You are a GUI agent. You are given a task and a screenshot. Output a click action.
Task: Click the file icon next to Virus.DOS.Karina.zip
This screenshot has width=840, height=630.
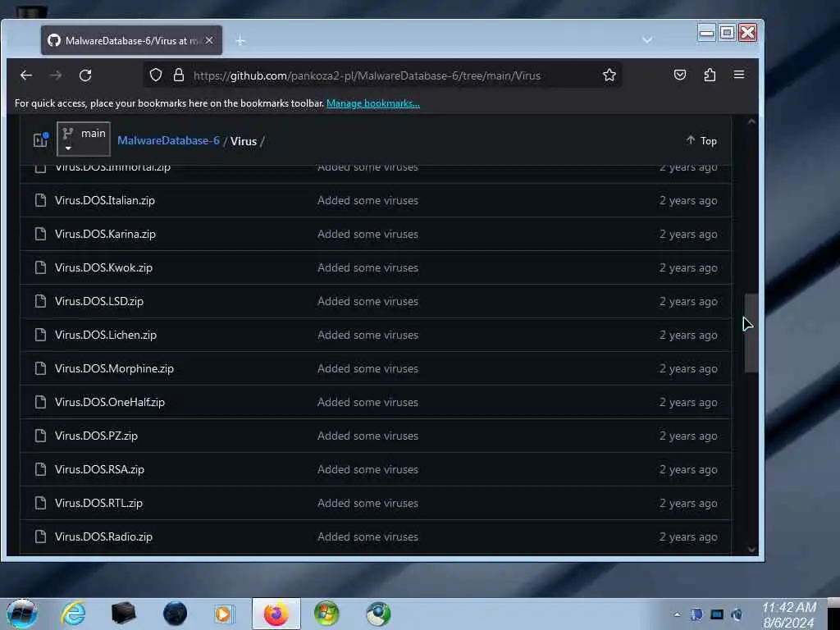click(40, 234)
